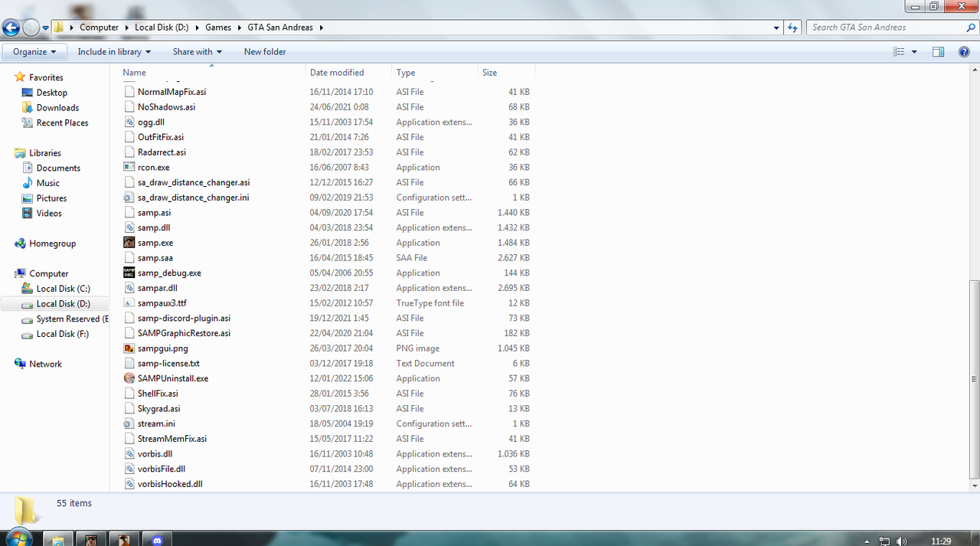Image resolution: width=980 pixels, height=546 pixels.
Task: Create a New folder
Action: coord(265,52)
